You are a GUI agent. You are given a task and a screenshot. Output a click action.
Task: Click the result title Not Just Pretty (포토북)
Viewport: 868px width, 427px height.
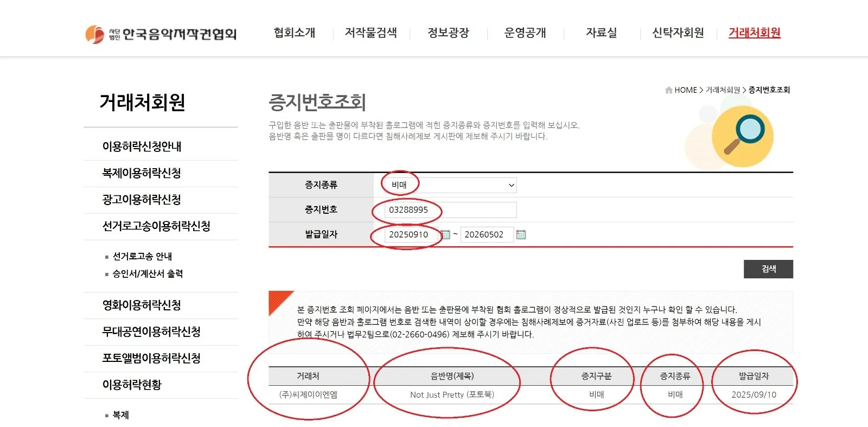452,394
